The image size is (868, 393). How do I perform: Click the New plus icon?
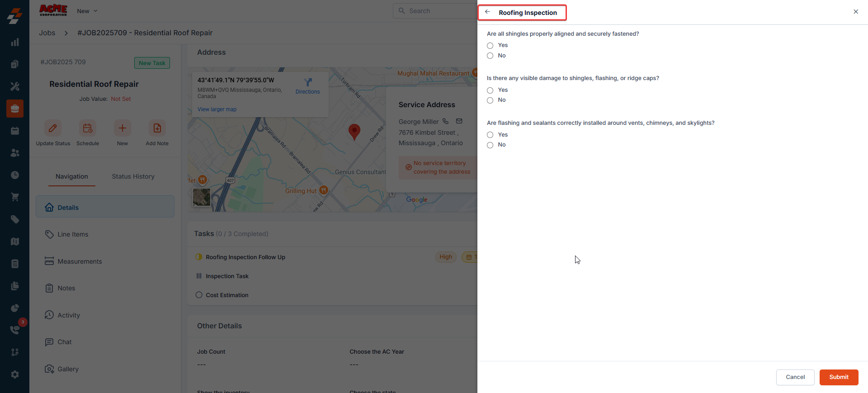tap(123, 128)
